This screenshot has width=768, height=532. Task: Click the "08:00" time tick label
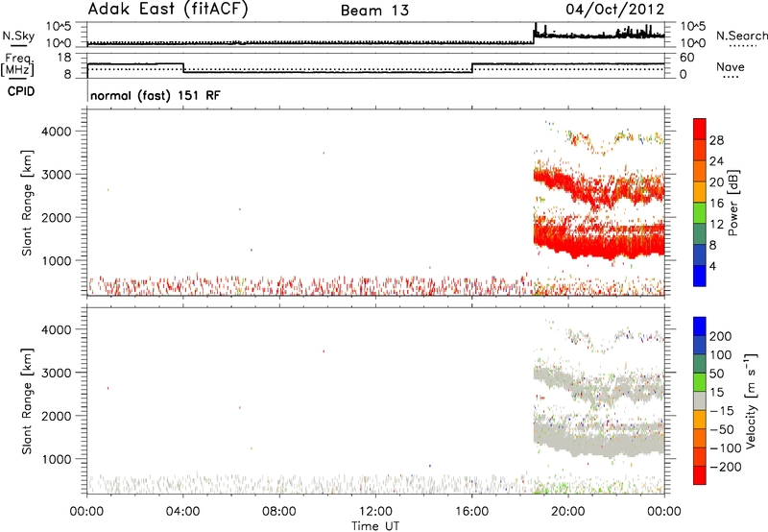pyautogui.click(x=278, y=512)
